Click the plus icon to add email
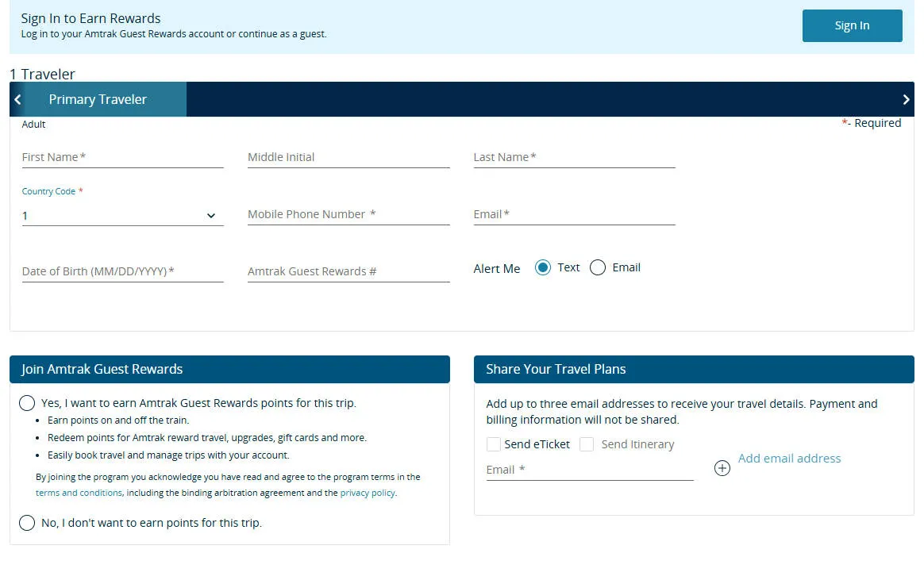Screen dimensions: 924x576 (x=722, y=468)
